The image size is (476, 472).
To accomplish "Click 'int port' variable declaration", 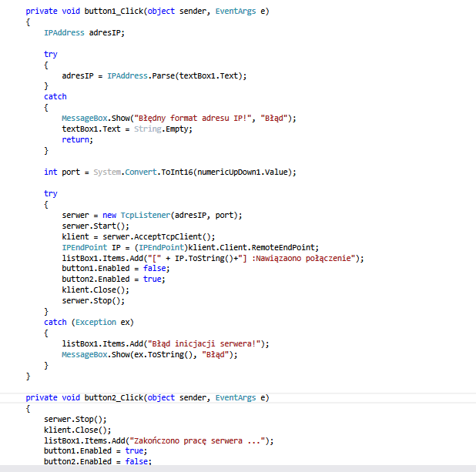I will point(62,172).
